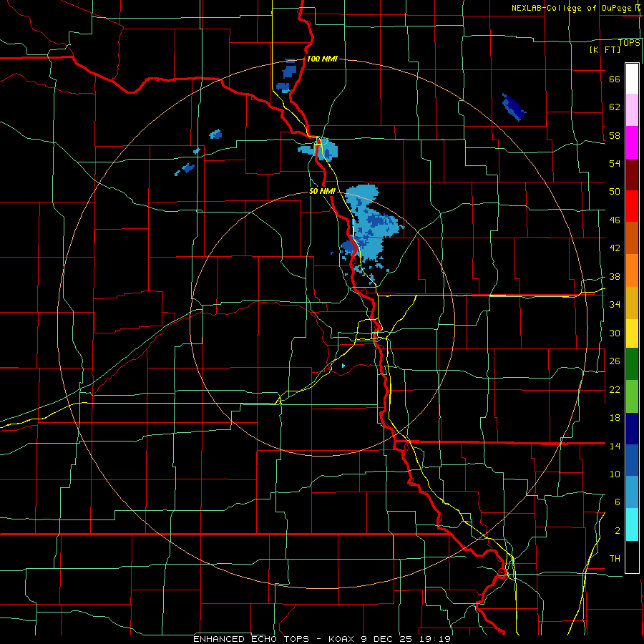Click the white swatch in the tops legend

(632, 79)
